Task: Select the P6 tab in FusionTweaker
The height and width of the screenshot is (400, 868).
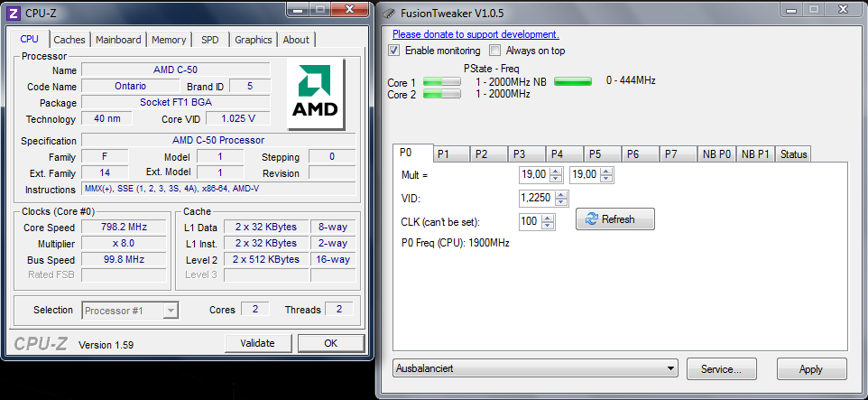Action: (641, 154)
